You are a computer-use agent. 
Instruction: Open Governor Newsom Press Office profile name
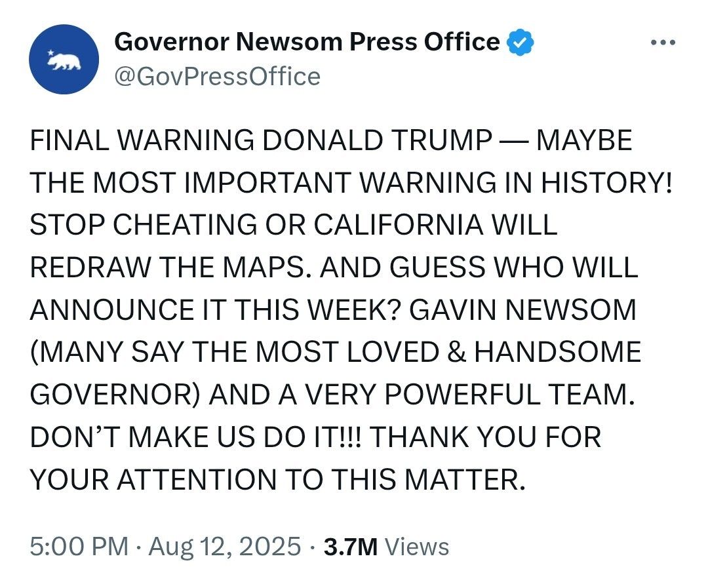(x=306, y=43)
